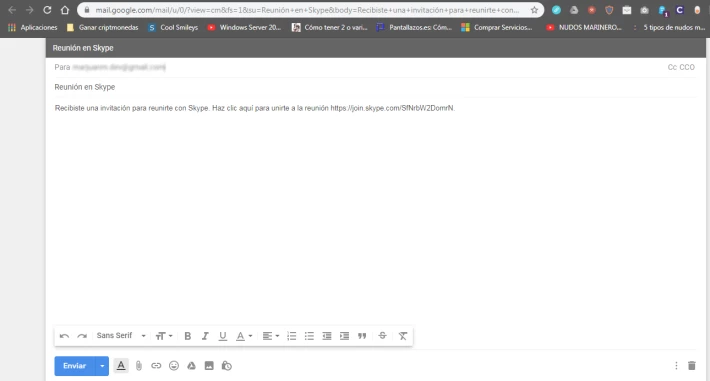
Task: Click the address bar URL
Action: click(x=307, y=10)
